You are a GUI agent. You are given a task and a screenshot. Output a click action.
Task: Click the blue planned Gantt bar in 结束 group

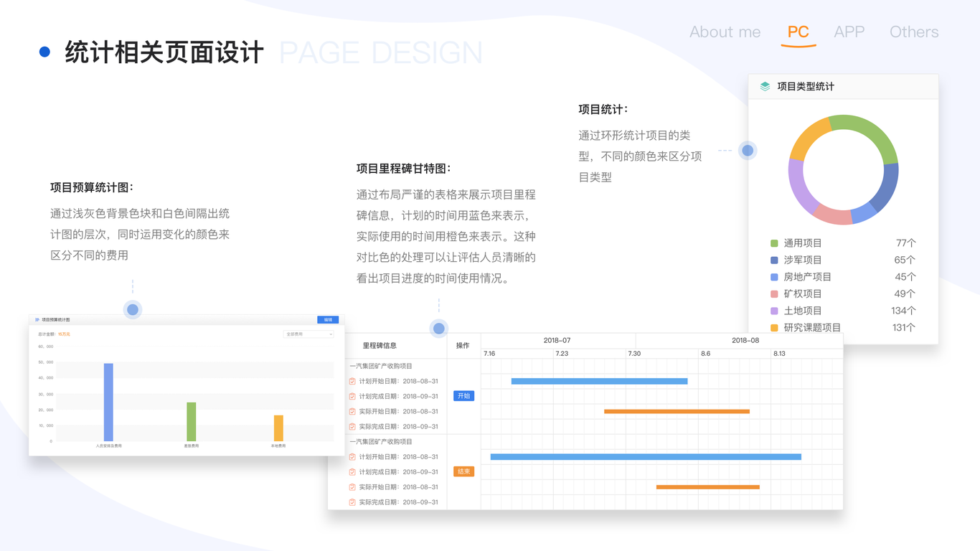[646, 456]
